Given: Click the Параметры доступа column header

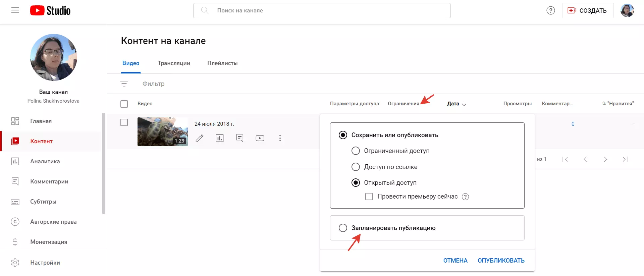Looking at the screenshot, I should pos(355,104).
